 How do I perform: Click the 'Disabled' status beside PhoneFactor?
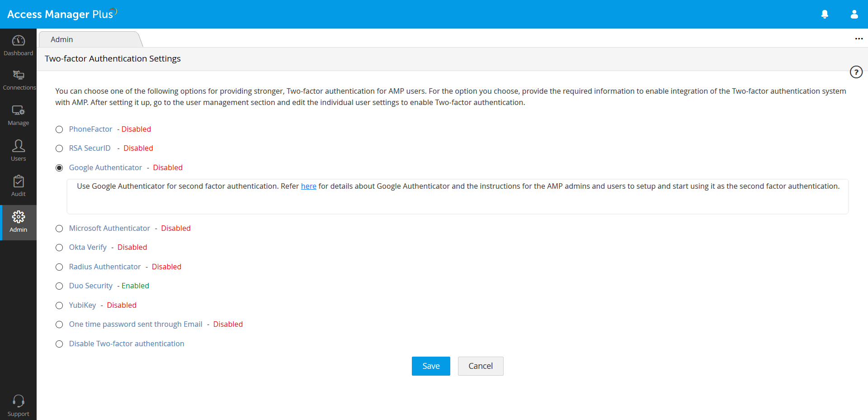click(136, 129)
